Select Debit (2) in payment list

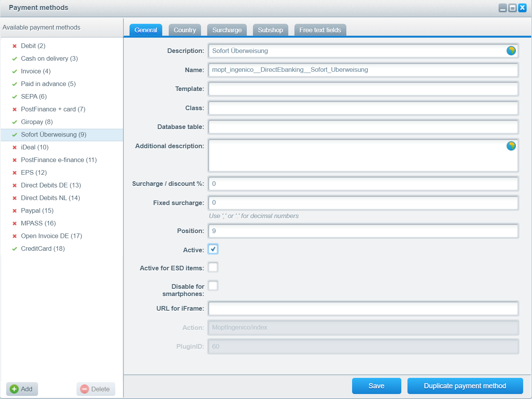[62, 46]
